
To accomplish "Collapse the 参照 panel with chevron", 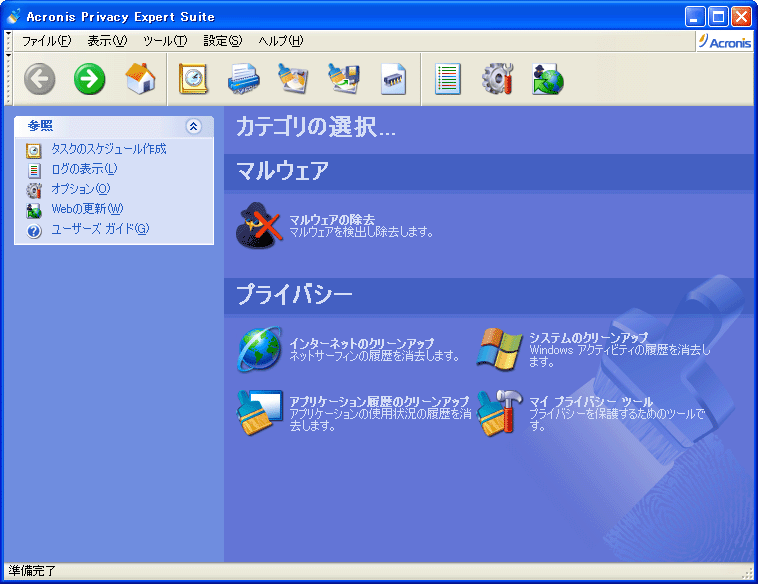I will tap(193, 126).
